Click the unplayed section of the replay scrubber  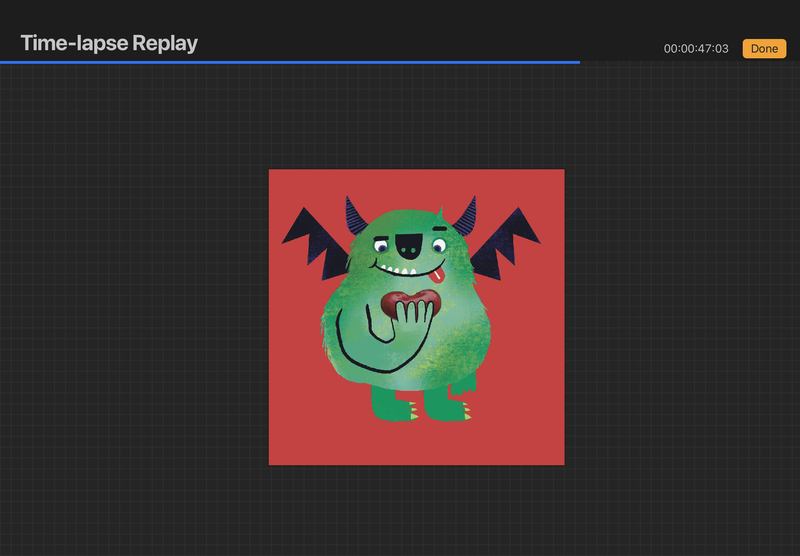[x=690, y=62]
